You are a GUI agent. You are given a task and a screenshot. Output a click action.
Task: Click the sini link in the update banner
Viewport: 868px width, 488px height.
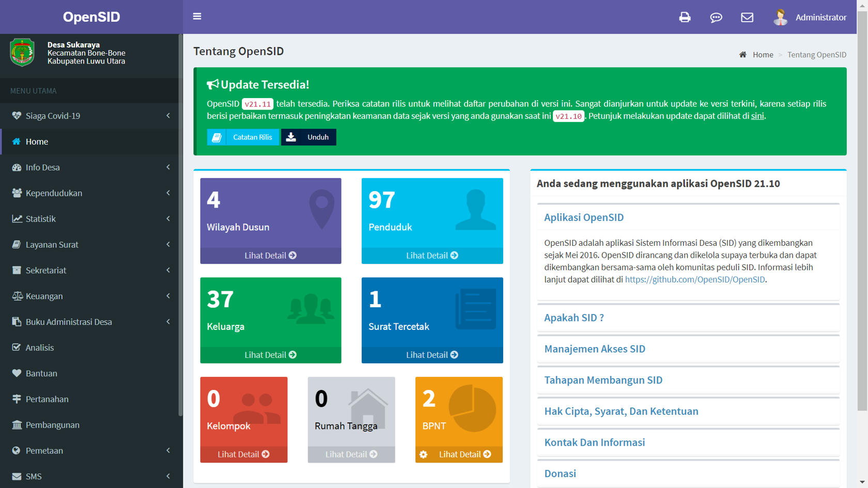pos(758,116)
